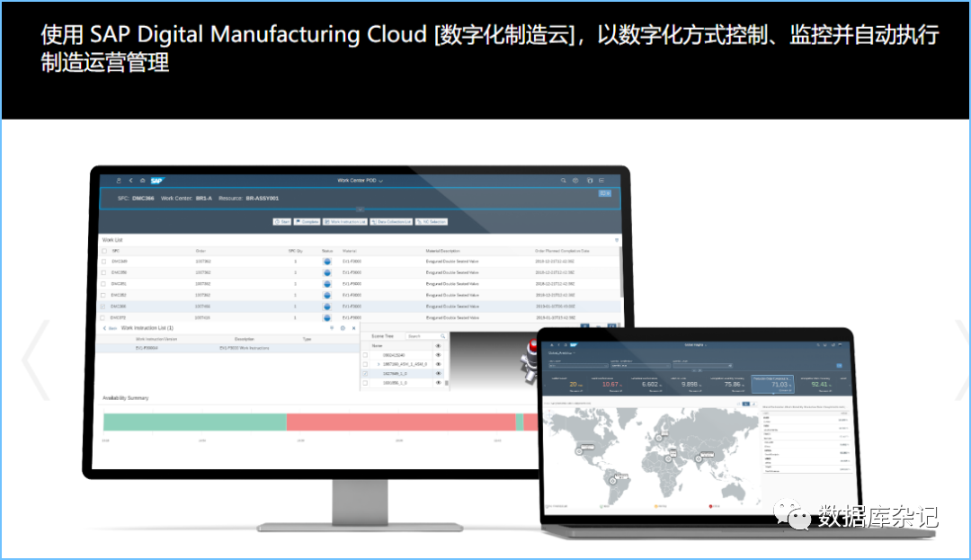Click the South America map marker

pyautogui.click(x=612, y=481)
